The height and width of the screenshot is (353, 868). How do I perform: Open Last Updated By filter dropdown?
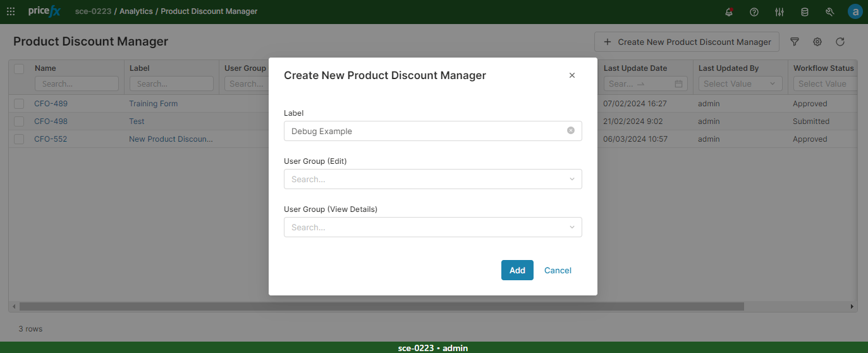pyautogui.click(x=740, y=84)
